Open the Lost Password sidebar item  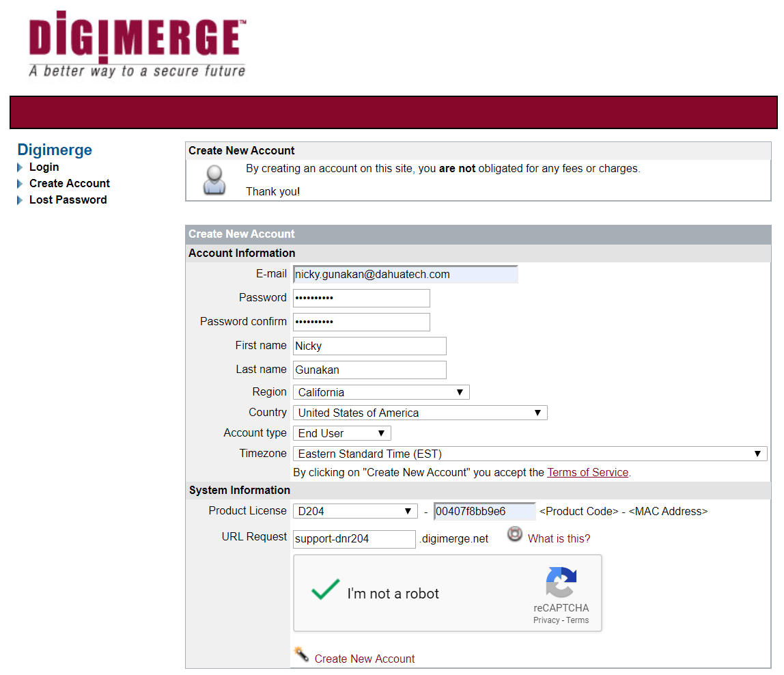[x=68, y=200]
